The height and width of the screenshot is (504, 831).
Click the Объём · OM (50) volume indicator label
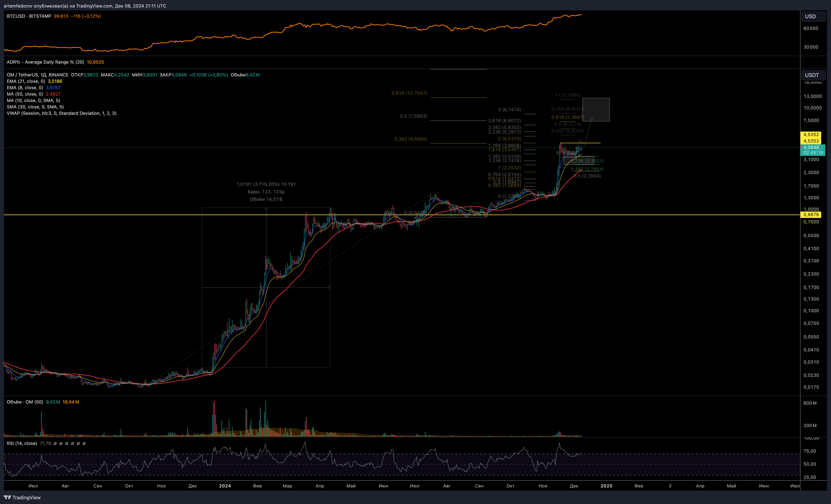25,402
